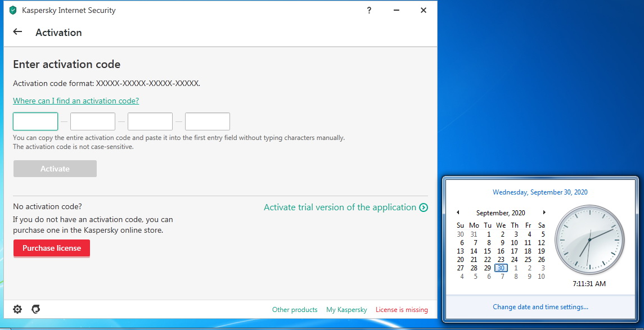644x330 pixels.
Task: Select the fourth activation code field
Action: (208, 121)
